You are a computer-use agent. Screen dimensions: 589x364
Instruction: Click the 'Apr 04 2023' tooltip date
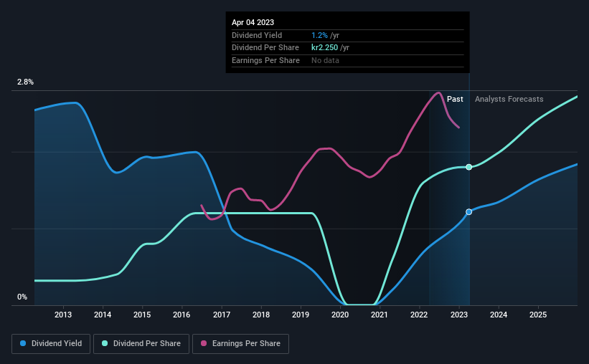click(x=253, y=22)
